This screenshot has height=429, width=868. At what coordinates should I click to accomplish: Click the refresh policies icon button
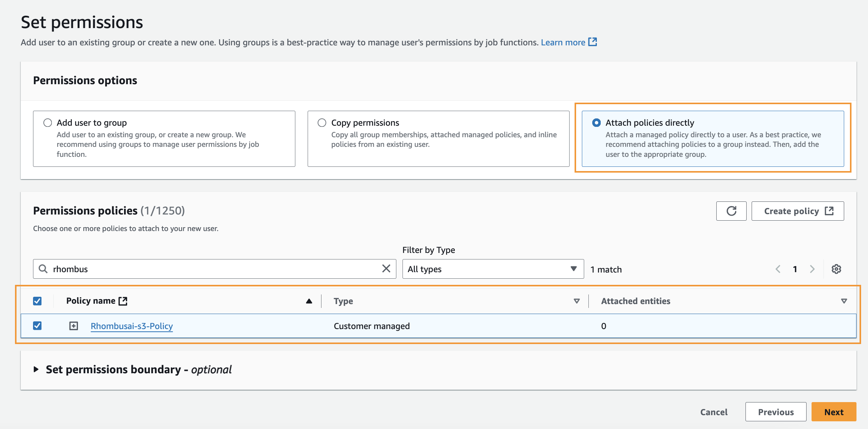pos(731,211)
